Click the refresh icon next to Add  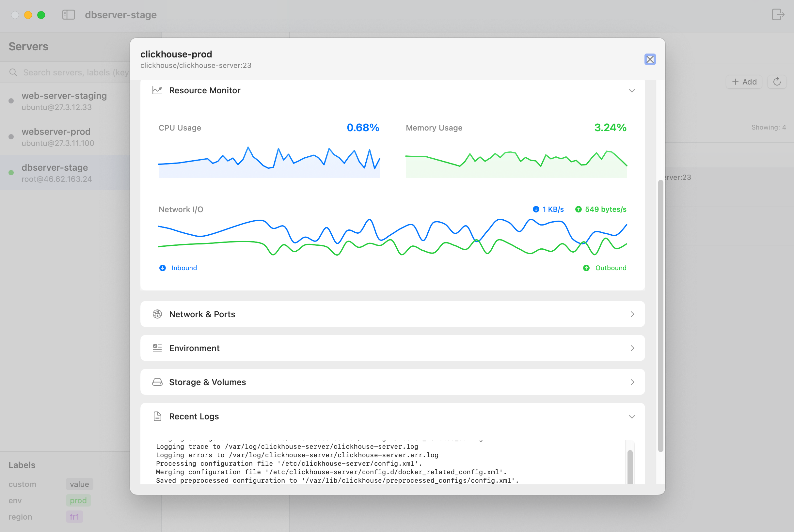coord(777,82)
